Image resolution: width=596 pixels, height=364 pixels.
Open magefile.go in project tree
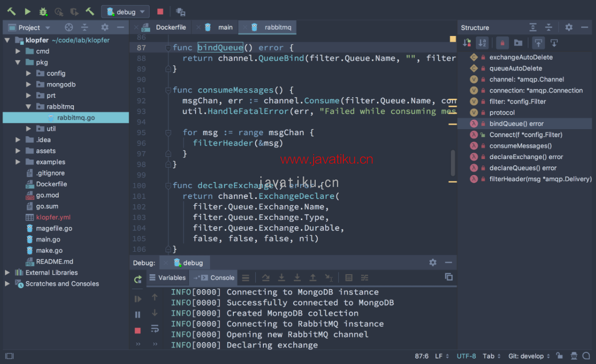[x=54, y=228]
